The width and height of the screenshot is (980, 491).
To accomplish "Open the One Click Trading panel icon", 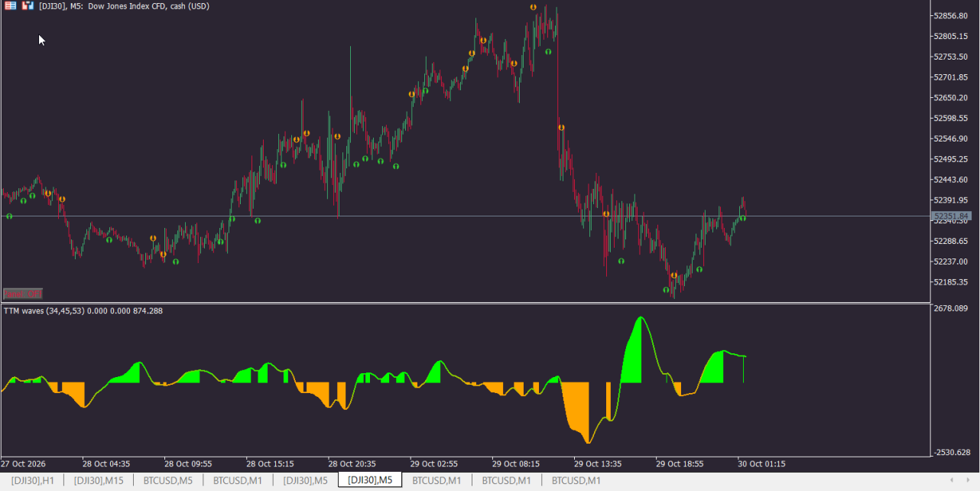I will (11, 5).
